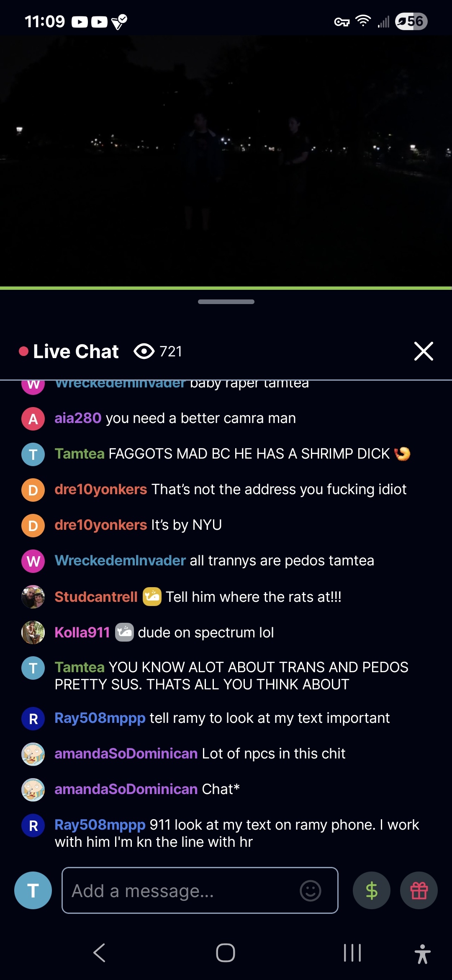Tap aia280 username in chat
This screenshot has width=452, height=980.
point(78,418)
